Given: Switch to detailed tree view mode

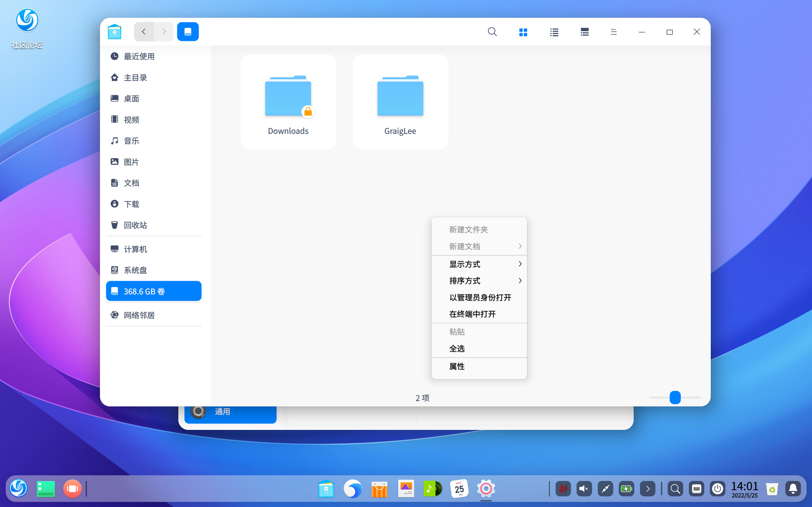Looking at the screenshot, I should point(584,31).
